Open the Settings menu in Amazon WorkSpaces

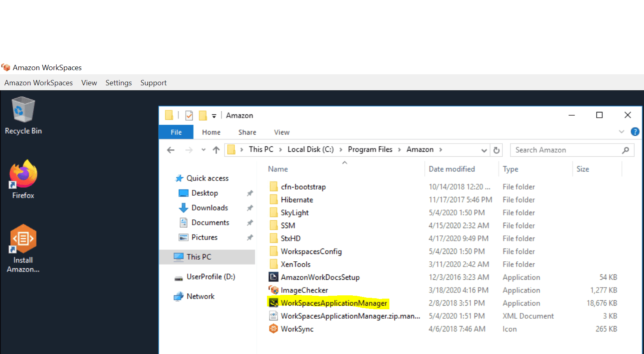click(118, 83)
